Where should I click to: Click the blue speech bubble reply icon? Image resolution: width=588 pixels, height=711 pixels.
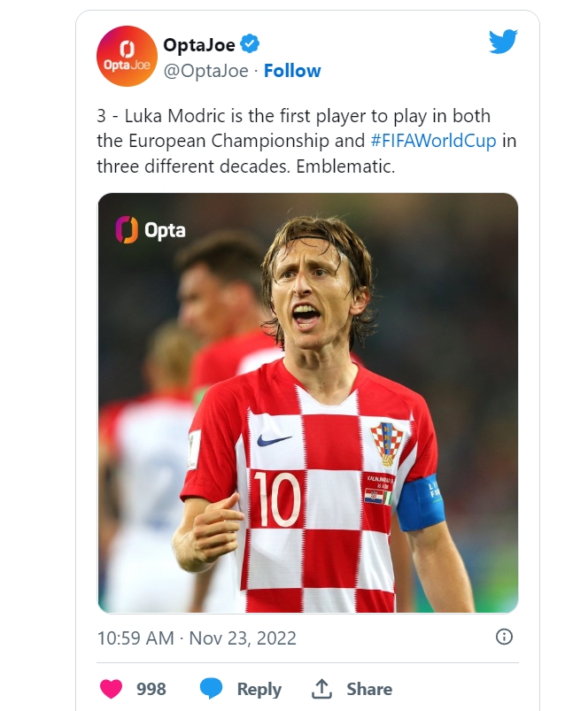pyautogui.click(x=211, y=689)
